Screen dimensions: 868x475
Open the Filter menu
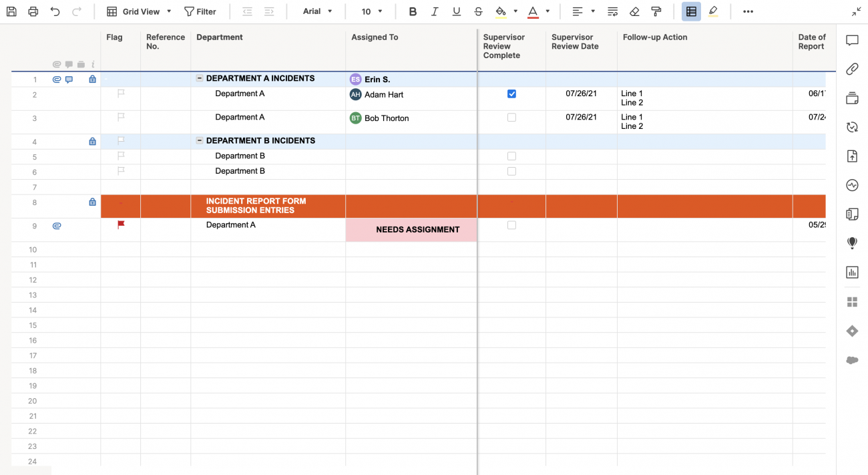(x=201, y=11)
